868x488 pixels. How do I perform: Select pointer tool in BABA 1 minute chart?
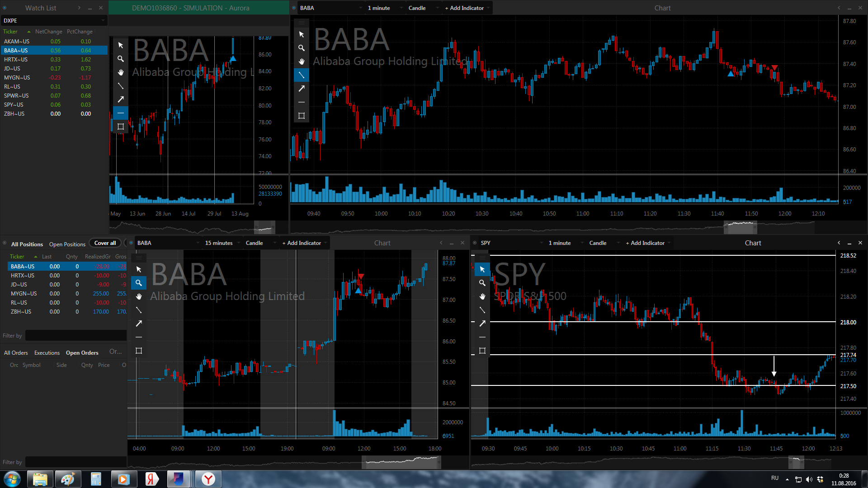point(302,34)
